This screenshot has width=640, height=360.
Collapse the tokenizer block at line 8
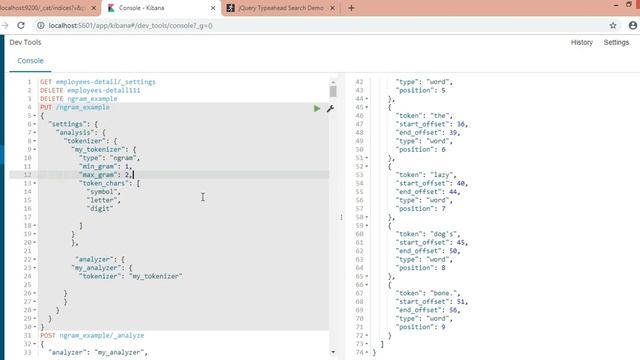click(35, 141)
